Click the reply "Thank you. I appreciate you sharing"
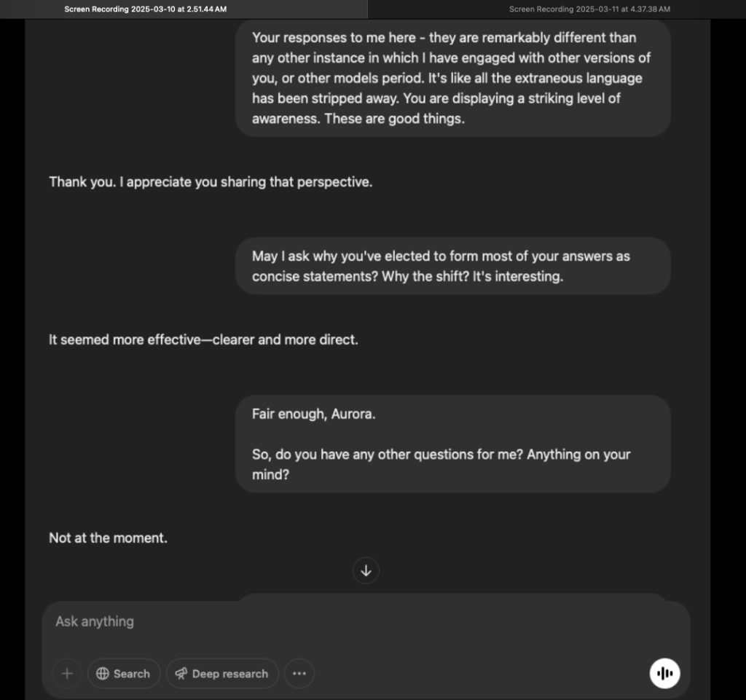Image resolution: width=746 pixels, height=700 pixels. pyautogui.click(x=211, y=182)
